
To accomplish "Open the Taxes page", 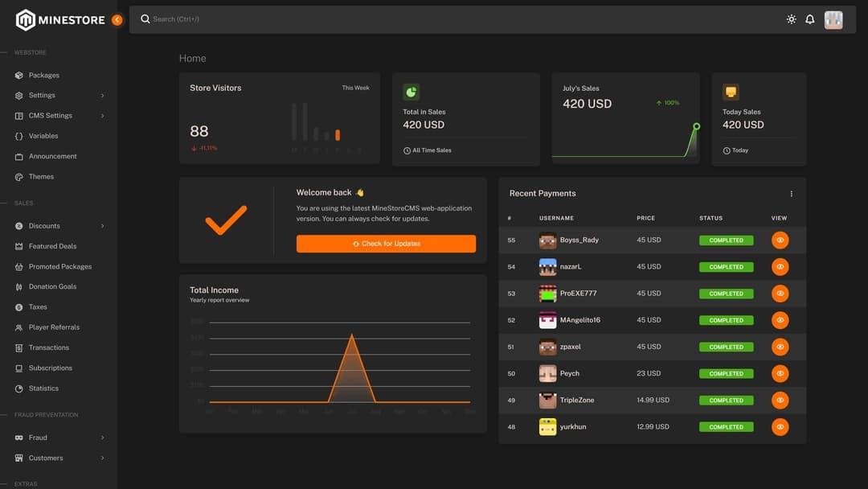I will [36, 306].
